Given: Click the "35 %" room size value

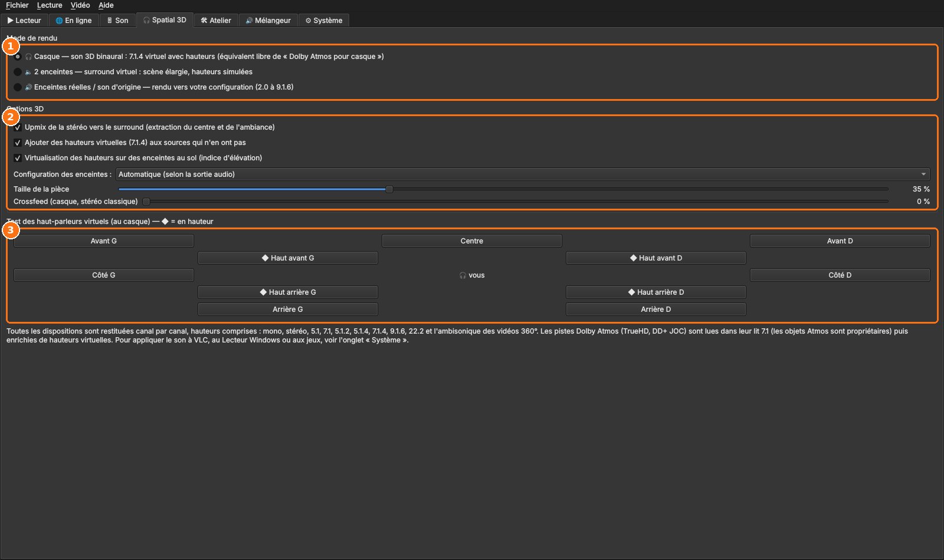Looking at the screenshot, I should pyautogui.click(x=921, y=189).
